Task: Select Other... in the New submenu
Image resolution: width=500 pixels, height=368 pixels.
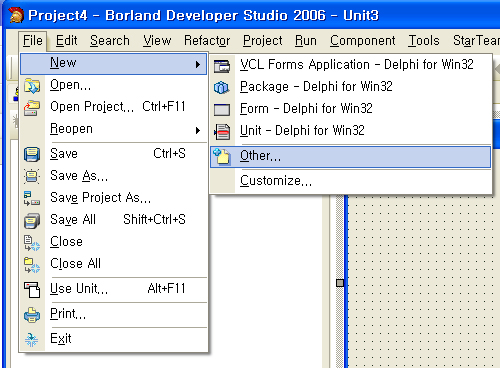Action: [351, 157]
